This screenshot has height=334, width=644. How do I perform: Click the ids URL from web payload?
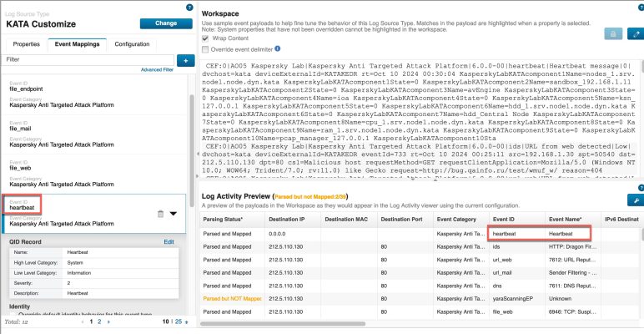420,158
